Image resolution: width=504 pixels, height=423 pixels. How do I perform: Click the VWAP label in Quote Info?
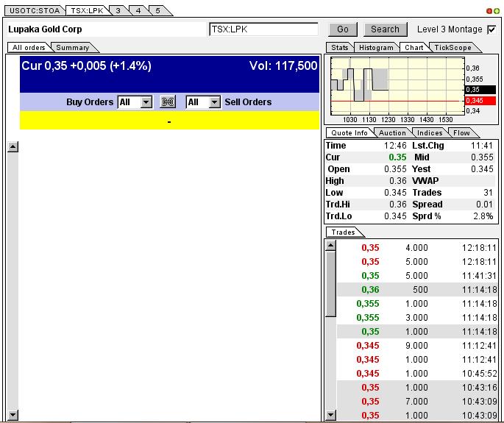(x=425, y=181)
